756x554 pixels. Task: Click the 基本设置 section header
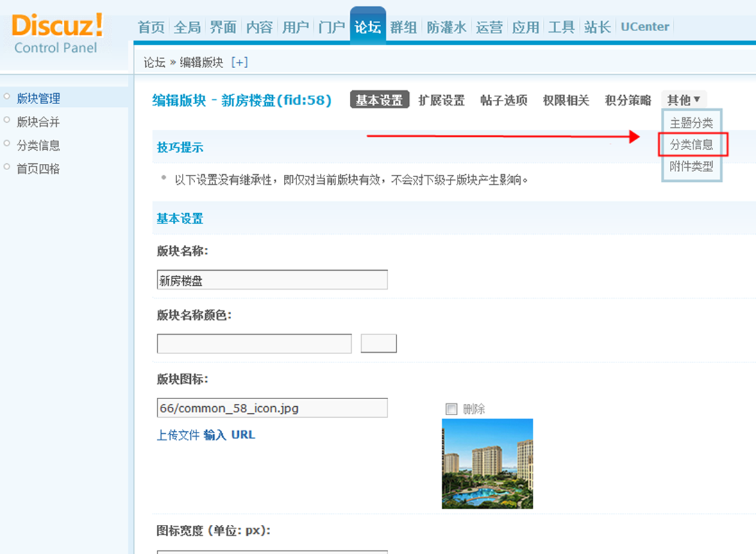click(180, 219)
